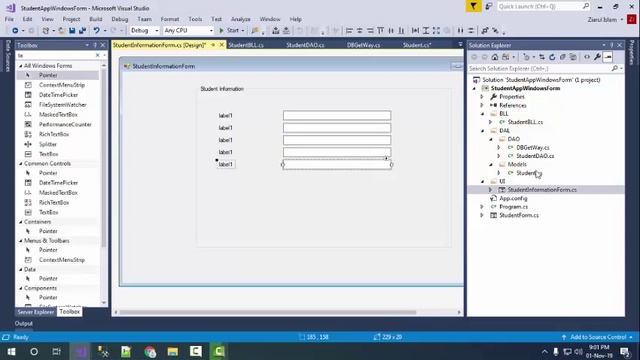Click the Undo toolbar icon
This screenshot has width=640, height=360.
(x=96, y=31)
